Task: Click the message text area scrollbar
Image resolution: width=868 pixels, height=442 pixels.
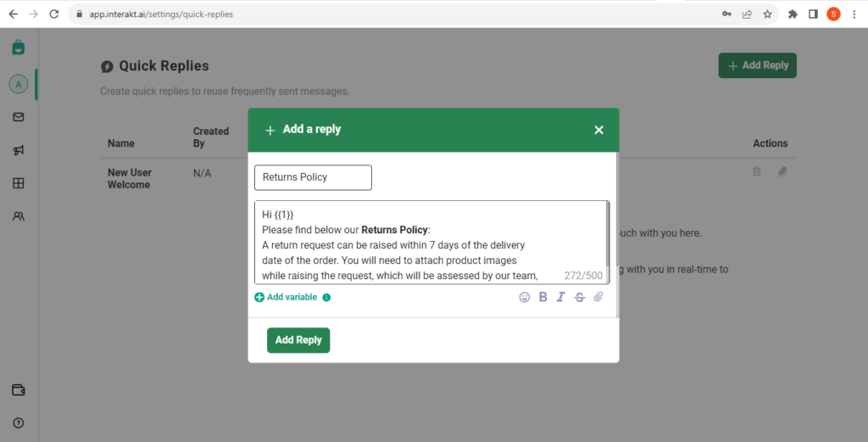Action: coord(608,234)
